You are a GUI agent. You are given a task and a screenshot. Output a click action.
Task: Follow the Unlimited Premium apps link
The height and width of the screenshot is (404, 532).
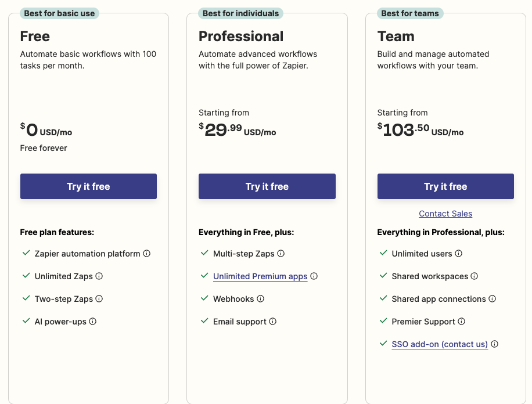[260, 276]
